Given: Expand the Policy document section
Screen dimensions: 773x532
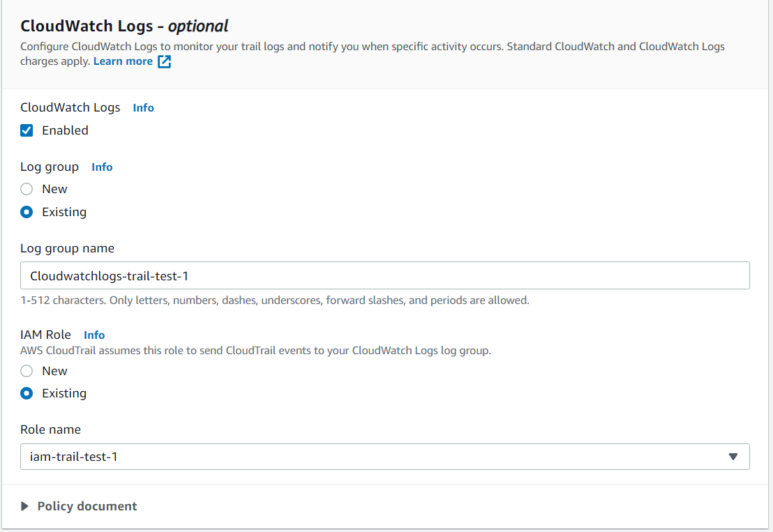Looking at the screenshot, I should [87, 506].
